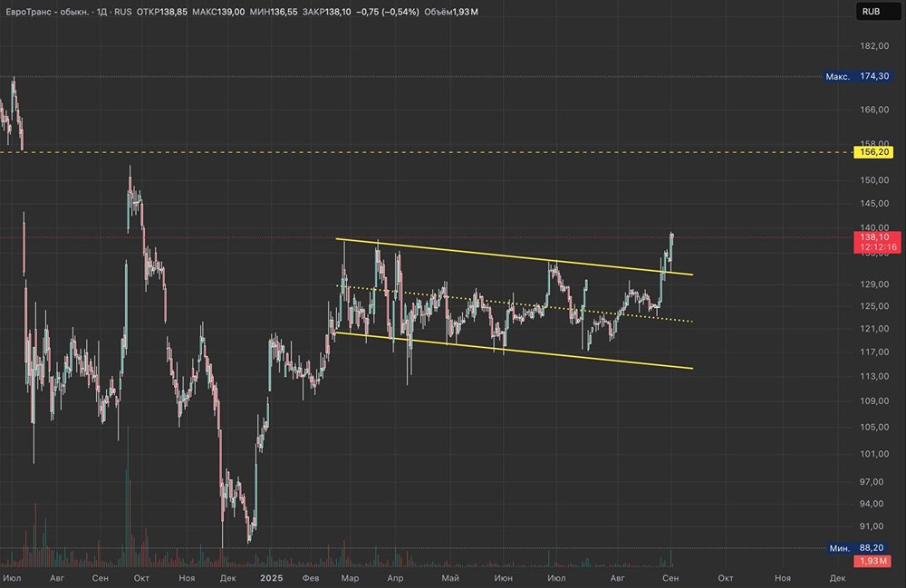Click the 150,00 price axis label
The image size is (906, 588).
pos(875,179)
